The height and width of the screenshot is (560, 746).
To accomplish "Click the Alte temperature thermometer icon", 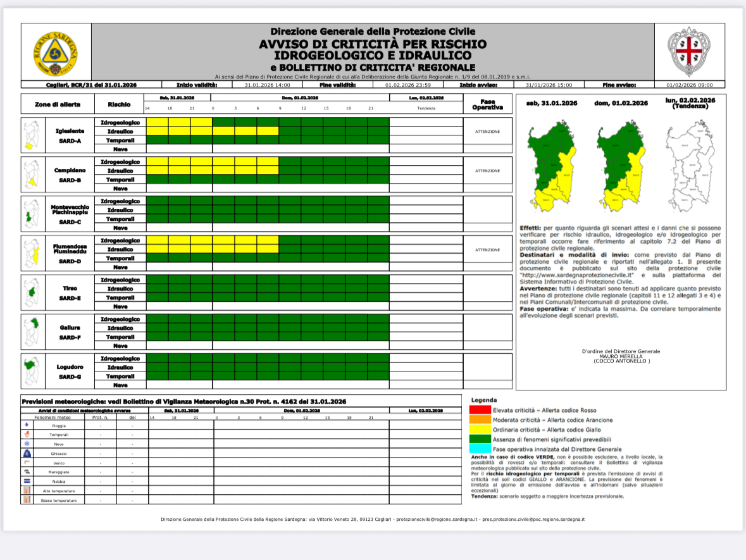I will click(26, 491).
